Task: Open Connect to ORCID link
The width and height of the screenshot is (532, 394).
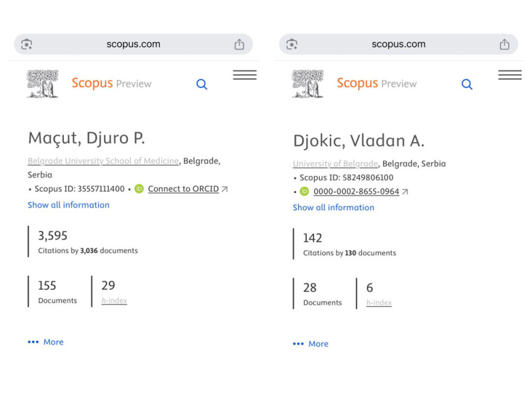Action: [x=183, y=189]
